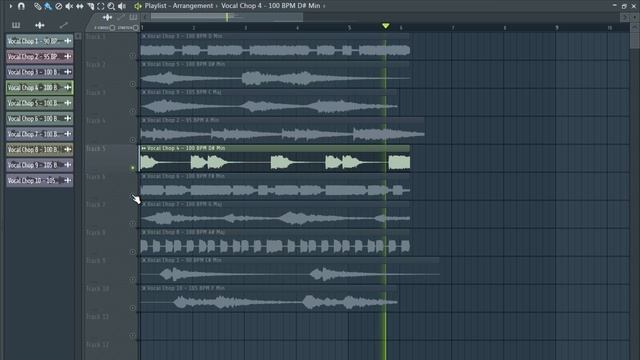Select Vocal Chop 7 in the picker
The image size is (640, 360).
40,134
